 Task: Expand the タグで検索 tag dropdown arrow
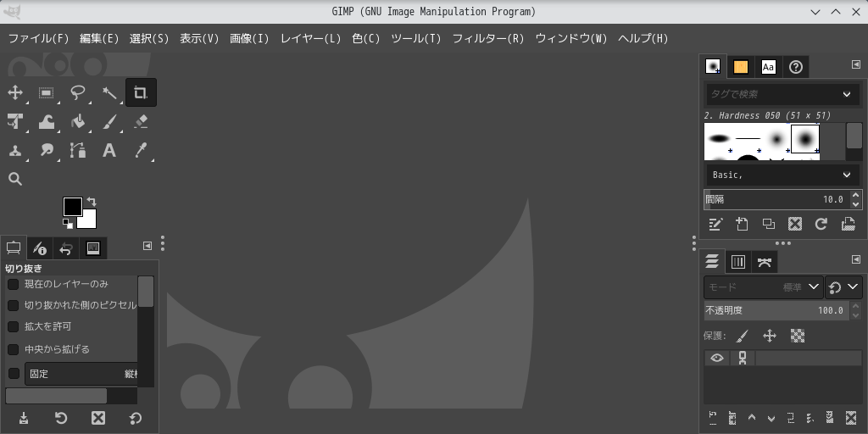[x=847, y=94]
